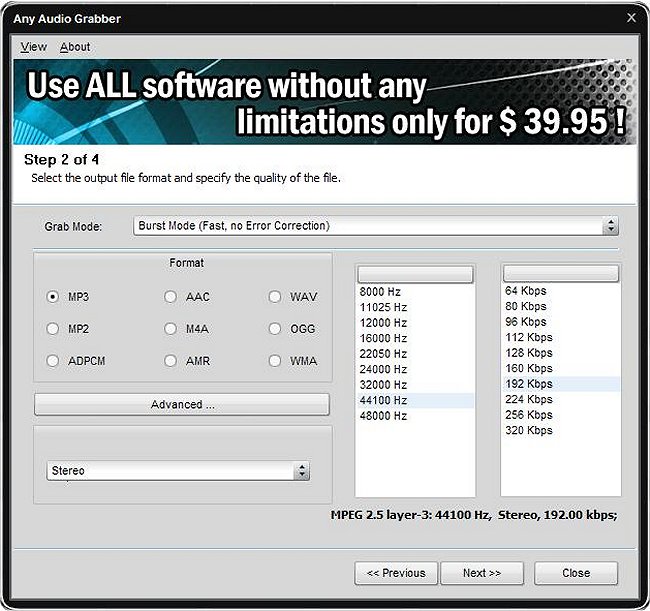Choose 96 Kbps bitrate

coord(562,322)
